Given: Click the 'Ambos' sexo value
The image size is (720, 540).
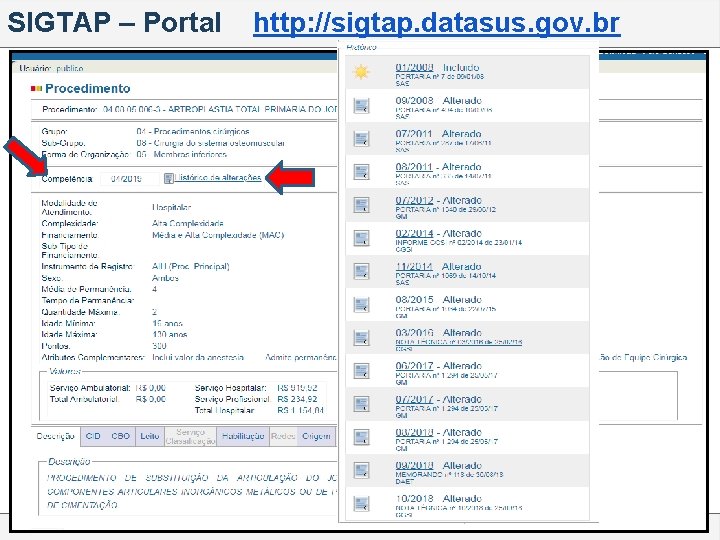Looking at the screenshot, I should (165, 278).
